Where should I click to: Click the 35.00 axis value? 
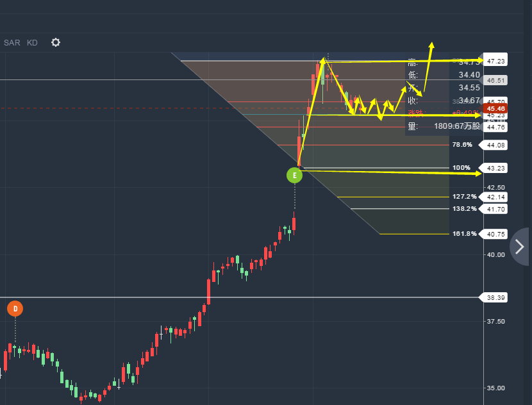coord(495,388)
